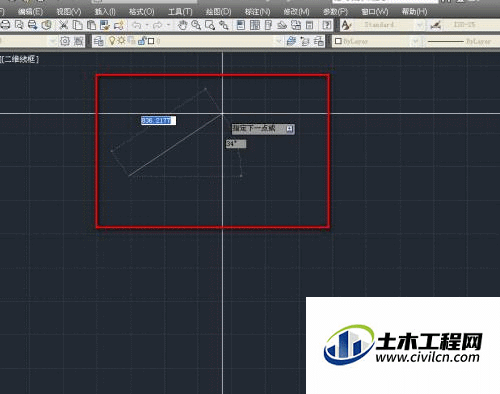Click the Plot (print) icon
The image size is (500, 394).
[5, 25]
